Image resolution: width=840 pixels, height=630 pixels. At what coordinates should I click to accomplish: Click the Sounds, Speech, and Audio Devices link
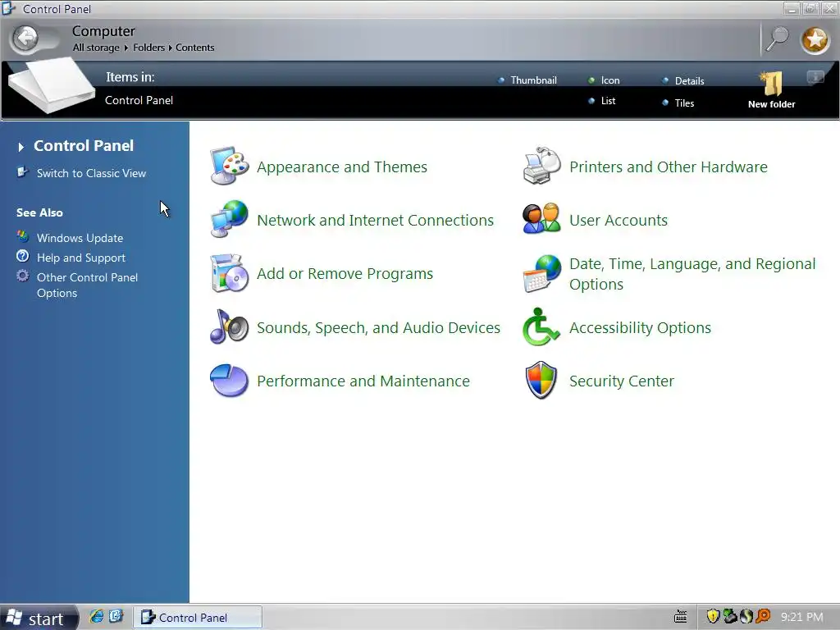(378, 328)
